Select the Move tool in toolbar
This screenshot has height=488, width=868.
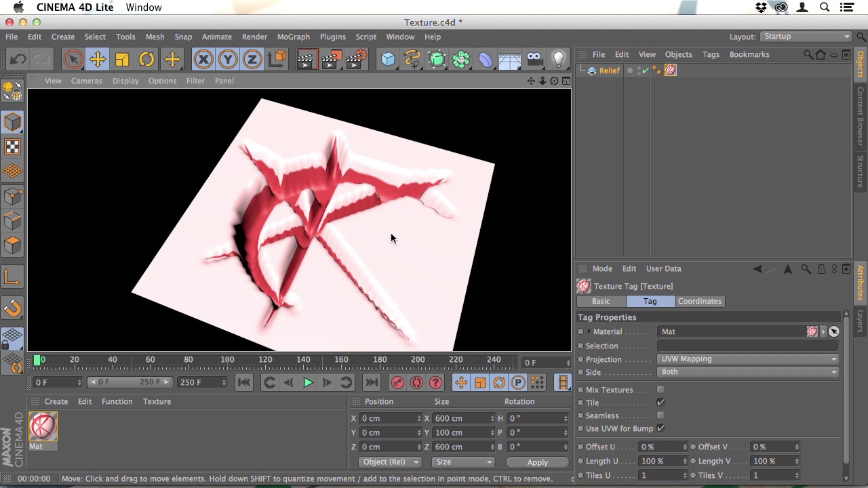point(98,60)
